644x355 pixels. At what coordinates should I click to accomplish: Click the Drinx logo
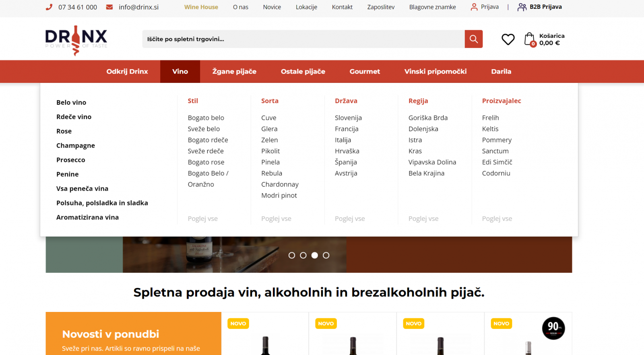76,40
